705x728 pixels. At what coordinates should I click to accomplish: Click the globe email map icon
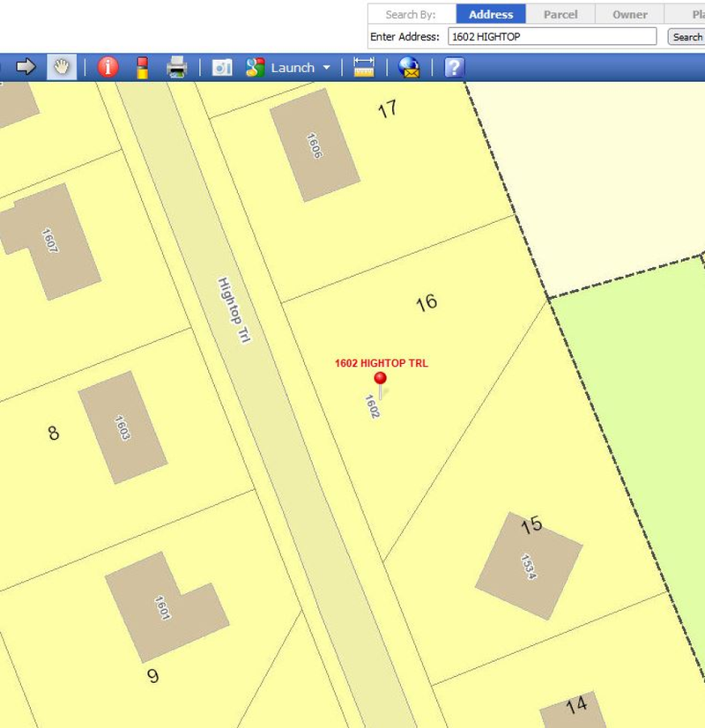(409, 67)
